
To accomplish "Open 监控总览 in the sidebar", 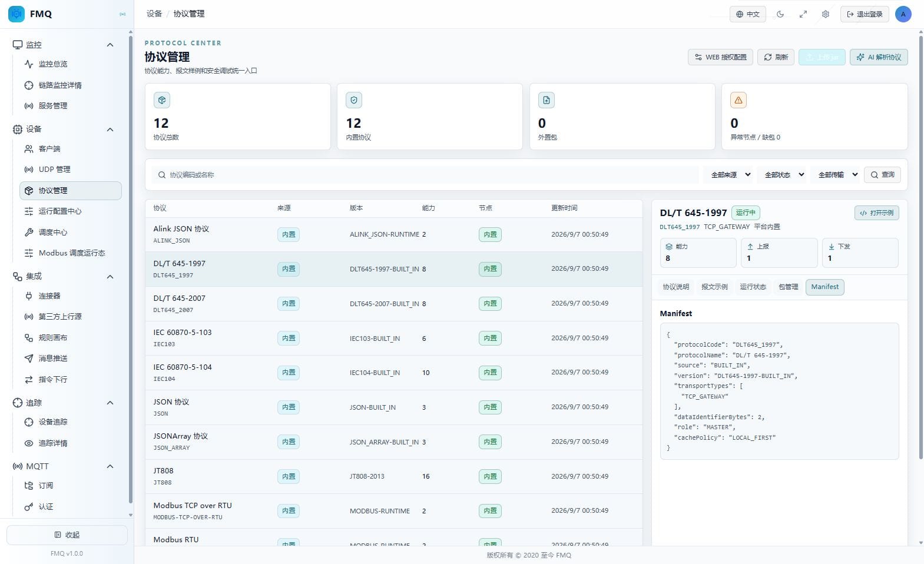I will [70, 64].
